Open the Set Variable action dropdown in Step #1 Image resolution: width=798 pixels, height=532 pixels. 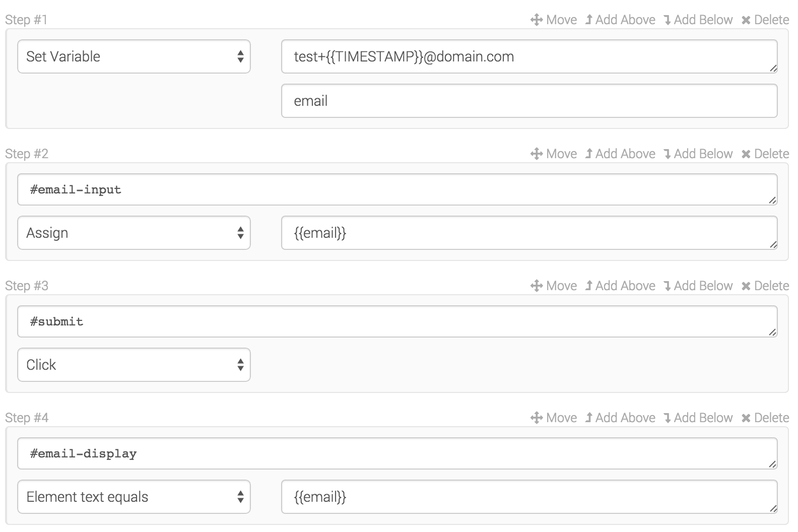(134, 56)
